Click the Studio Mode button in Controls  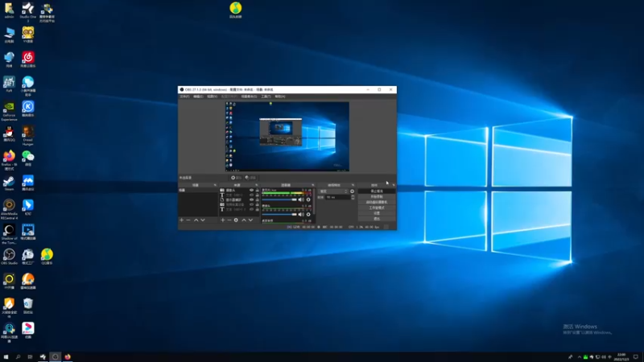click(x=377, y=208)
